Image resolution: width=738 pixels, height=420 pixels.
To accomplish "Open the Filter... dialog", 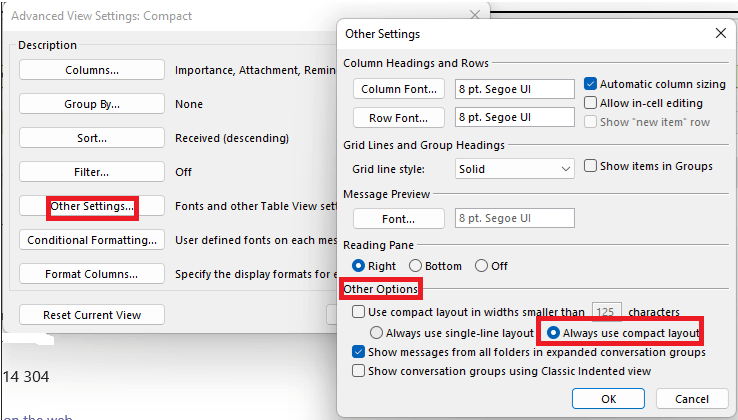I will 92,172.
